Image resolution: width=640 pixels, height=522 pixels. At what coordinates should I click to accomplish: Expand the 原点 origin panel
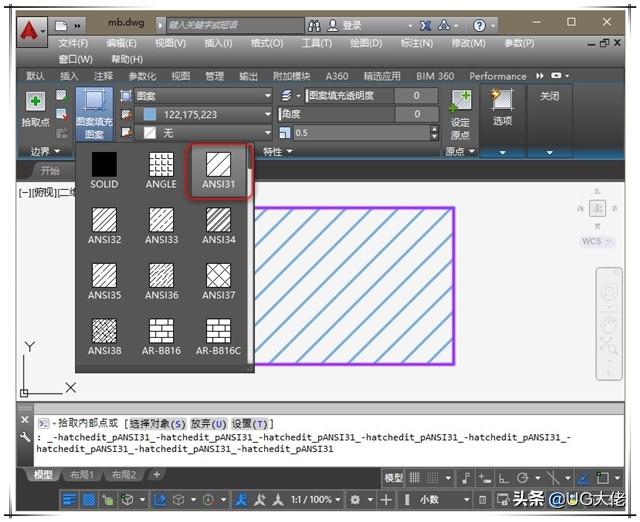tap(460, 152)
